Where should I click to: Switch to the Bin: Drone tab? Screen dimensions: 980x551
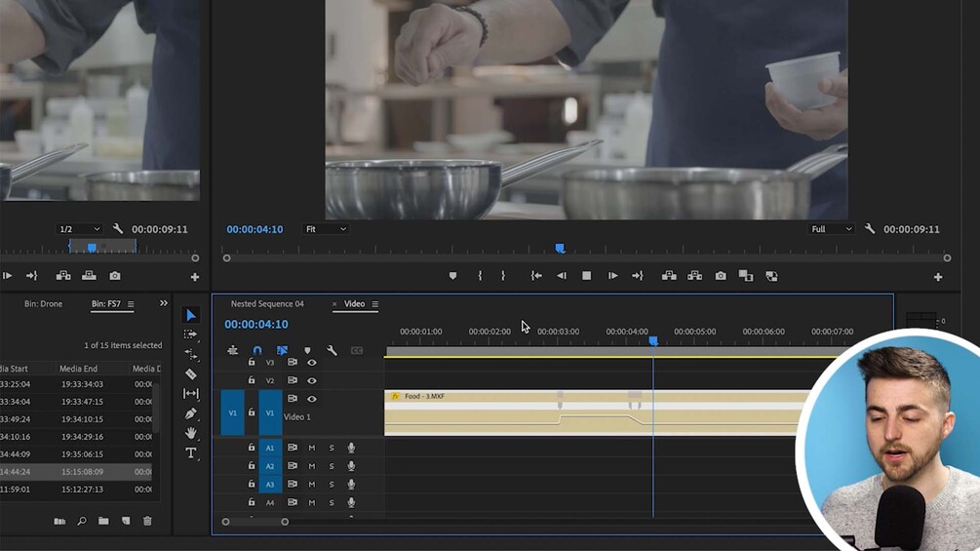pyautogui.click(x=43, y=303)
